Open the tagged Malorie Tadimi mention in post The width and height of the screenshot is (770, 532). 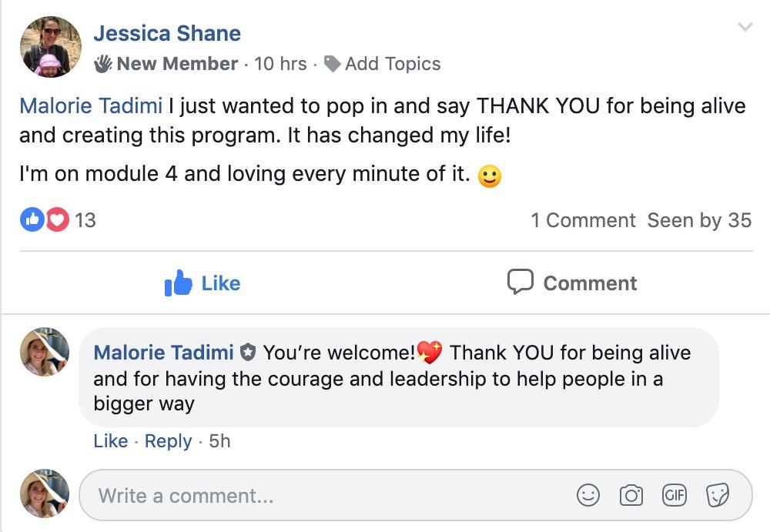(x=91, y=105)
